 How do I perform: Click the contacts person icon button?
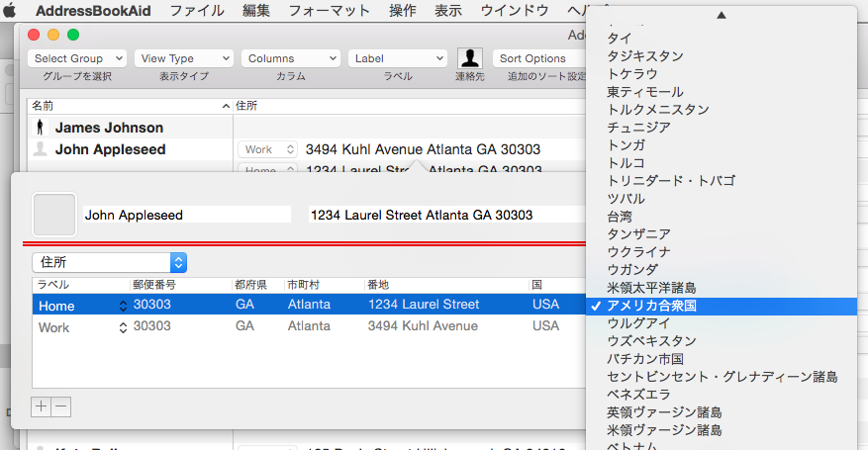tap(469, 57)
